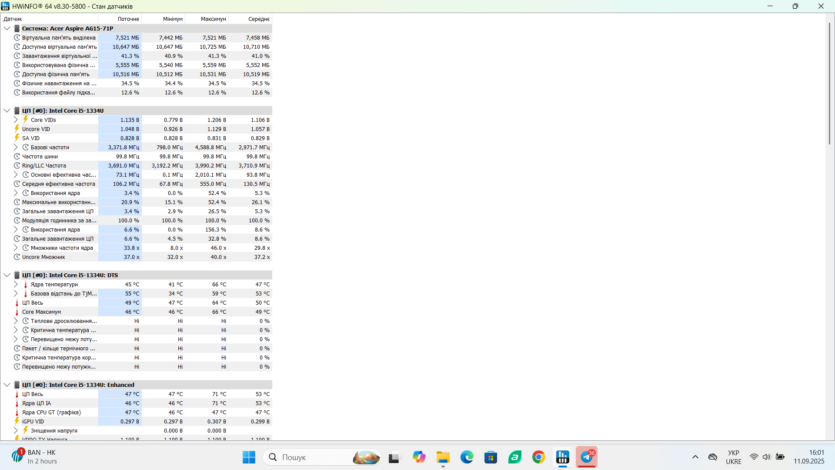Expand the Основні ефективна частота row

[15, 175]
